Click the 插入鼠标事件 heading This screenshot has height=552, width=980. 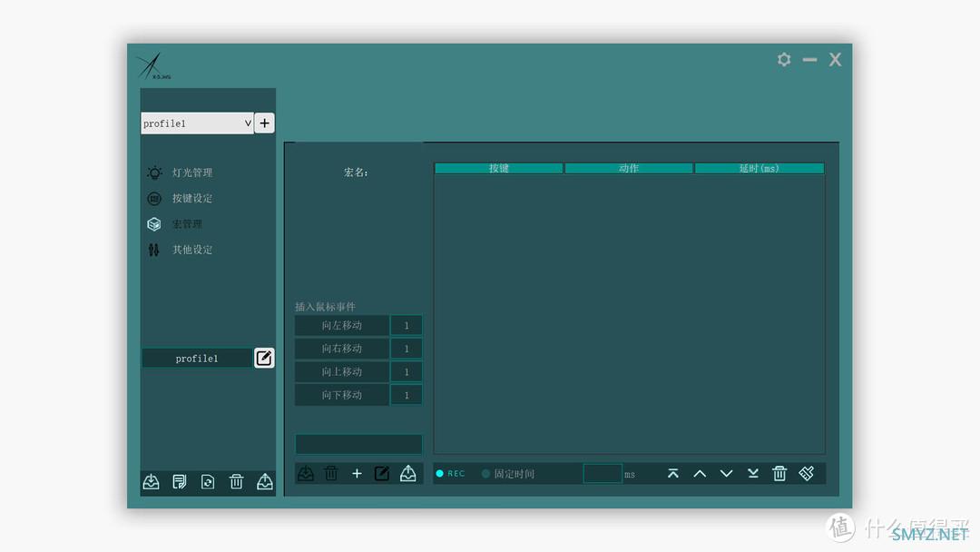pyautogui.click(x=325, y=306)
